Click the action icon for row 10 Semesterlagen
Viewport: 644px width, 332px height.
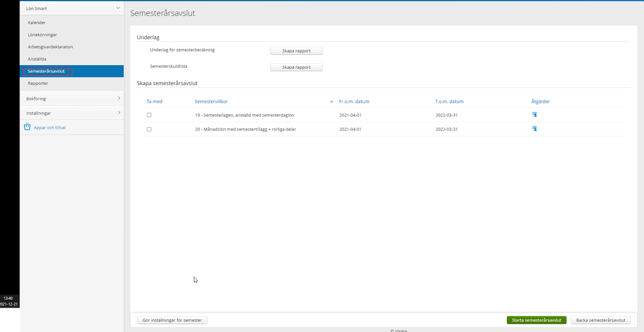tap(534, 115)
